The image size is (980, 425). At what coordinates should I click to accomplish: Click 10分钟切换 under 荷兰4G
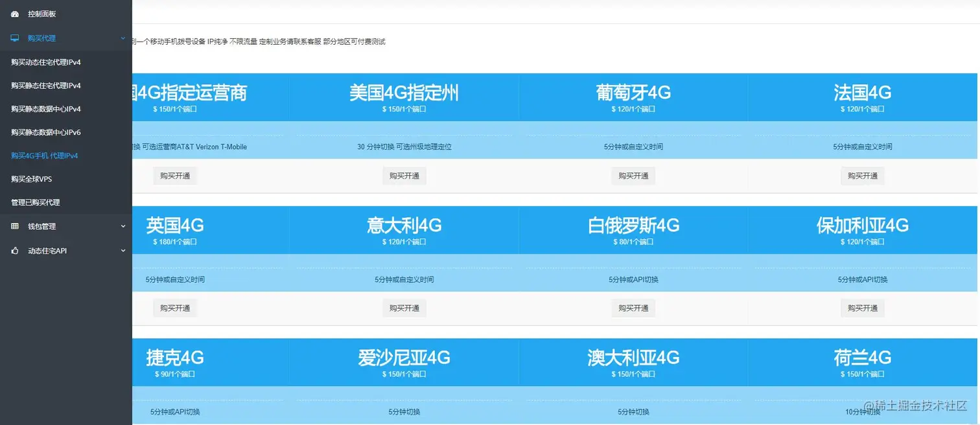tap(863, 412)
